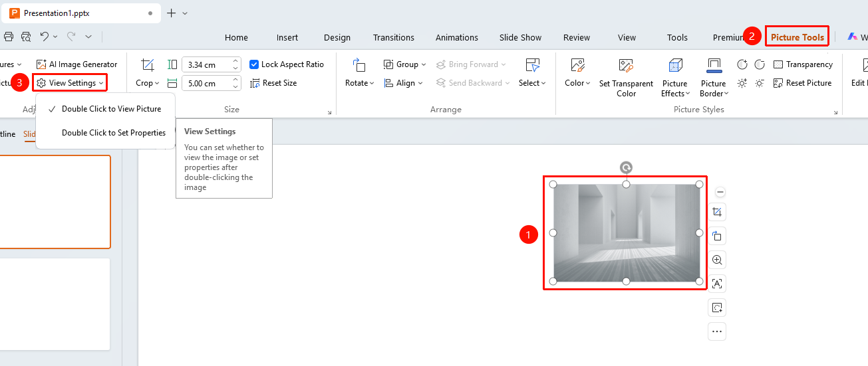Click Reset Picture in Picture Styles
Screen dimensions: 868x366
click(802, 83)
